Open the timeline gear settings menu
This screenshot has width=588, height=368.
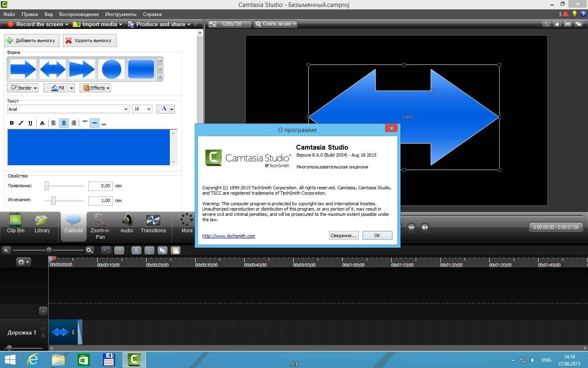click(x=23, y=262)
